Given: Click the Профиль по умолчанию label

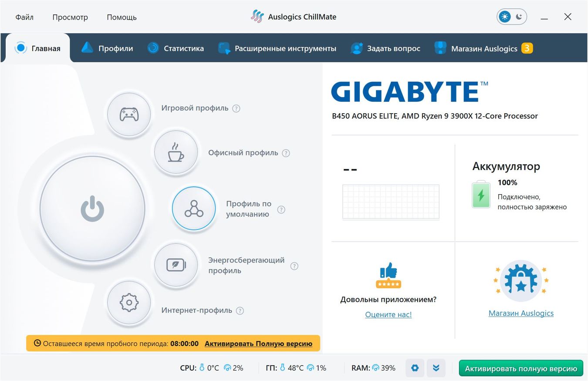Looking at the screenshot, I should point(249,209).
